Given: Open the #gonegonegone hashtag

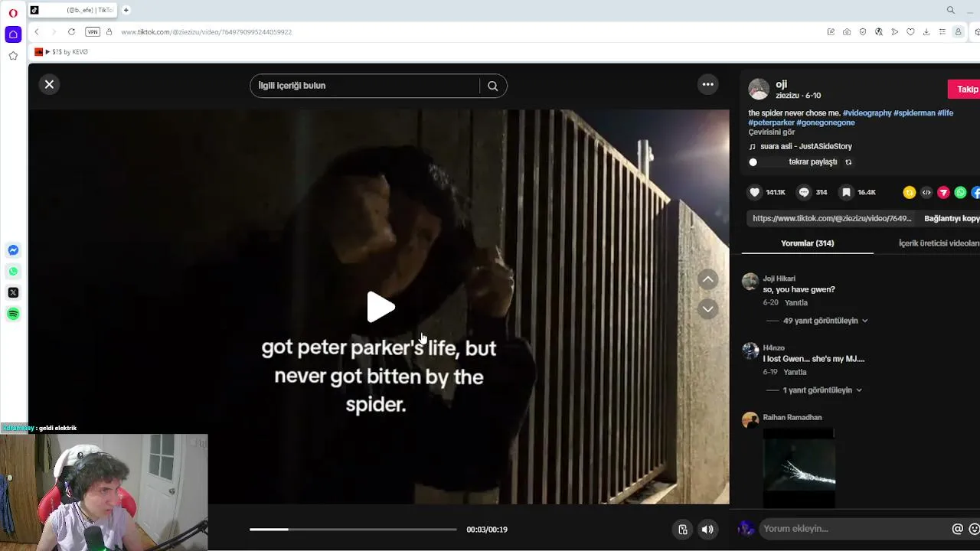Looking at the screenshot, I should pos(825,122).
